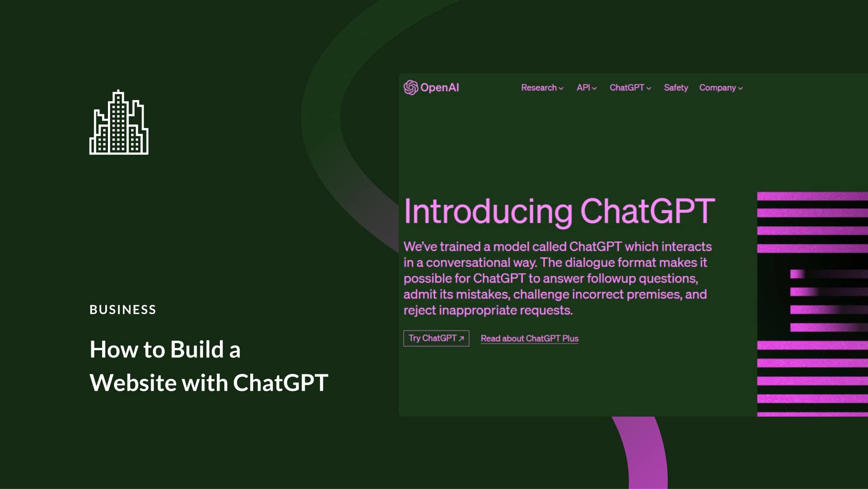868x489 pixels.
Task: Select the Safety menu item
Action: 675,87
